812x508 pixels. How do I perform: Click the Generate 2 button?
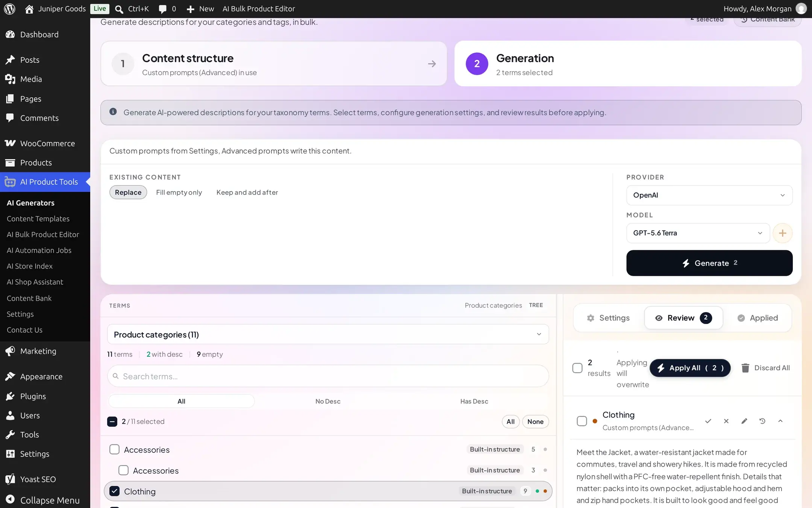click(x=709, y=263)
